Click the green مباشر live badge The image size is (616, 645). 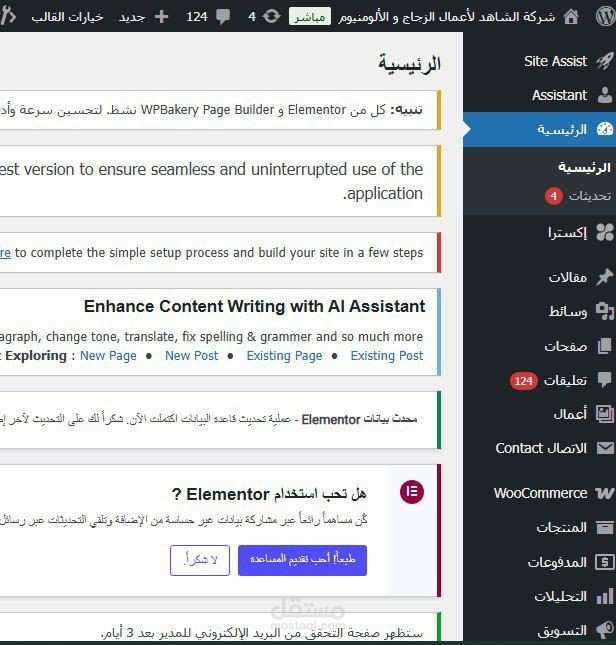point(310,17)
